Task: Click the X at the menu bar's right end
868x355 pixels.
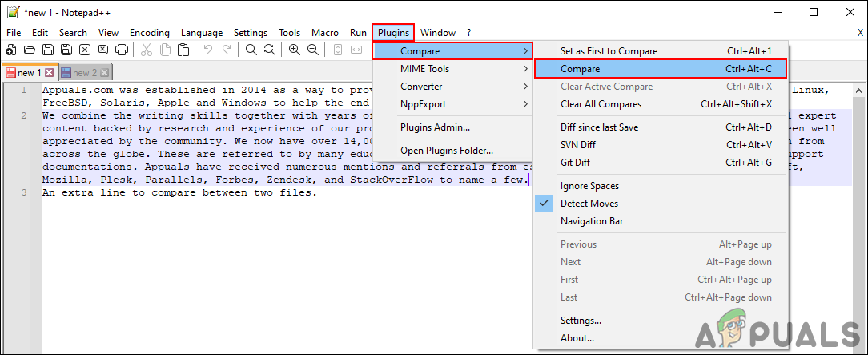Action: click(860, 33)
